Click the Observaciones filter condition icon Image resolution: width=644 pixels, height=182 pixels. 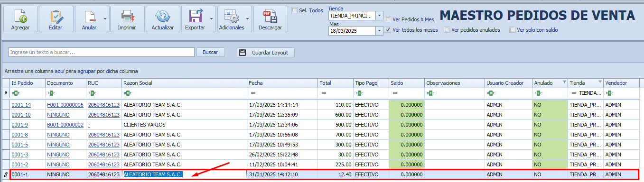point(430,93)
